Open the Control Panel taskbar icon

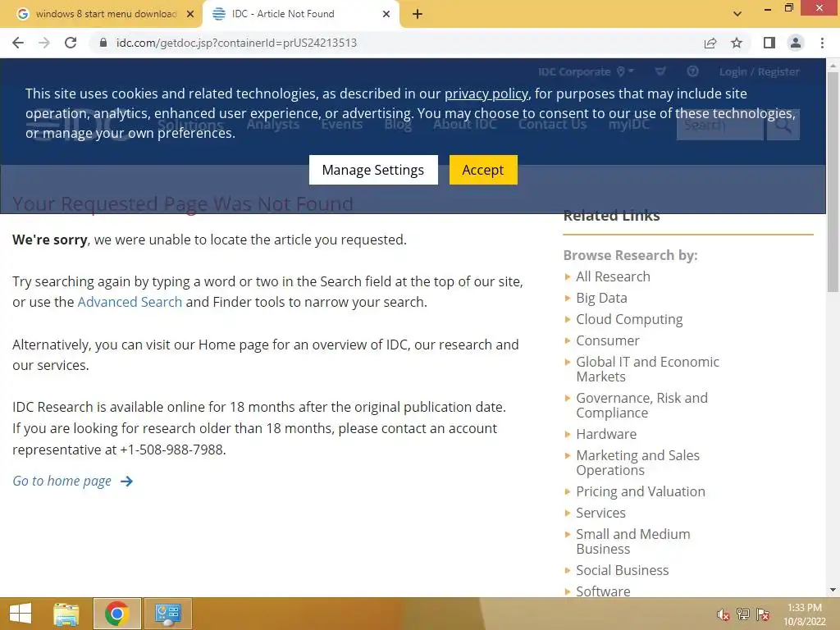(167, 614)
